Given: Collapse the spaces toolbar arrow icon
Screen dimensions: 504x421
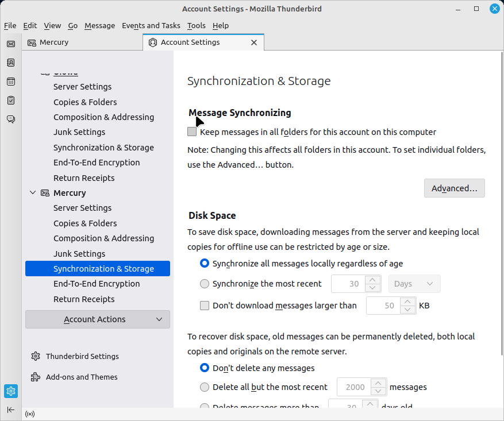Looking at the screenshot, I should [x=10, y=410].
